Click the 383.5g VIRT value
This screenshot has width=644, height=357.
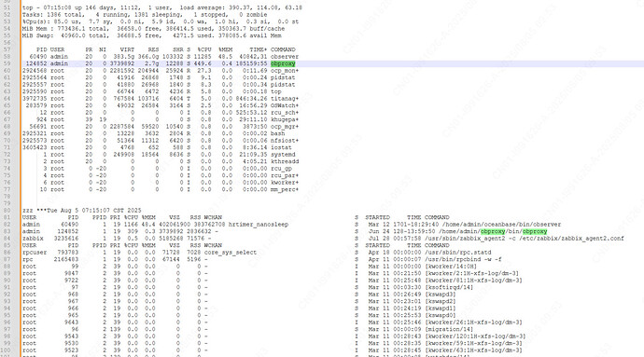(124, 57)
